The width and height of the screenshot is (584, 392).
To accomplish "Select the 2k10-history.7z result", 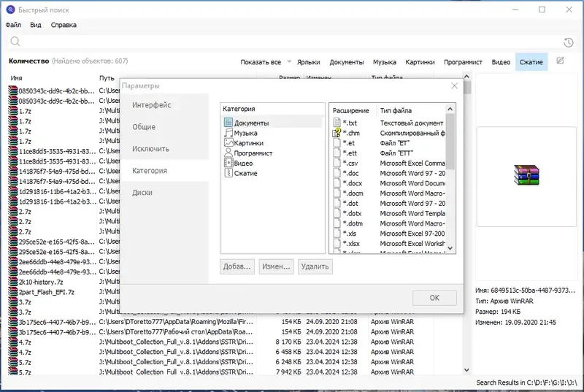I will tap(41, 282).
